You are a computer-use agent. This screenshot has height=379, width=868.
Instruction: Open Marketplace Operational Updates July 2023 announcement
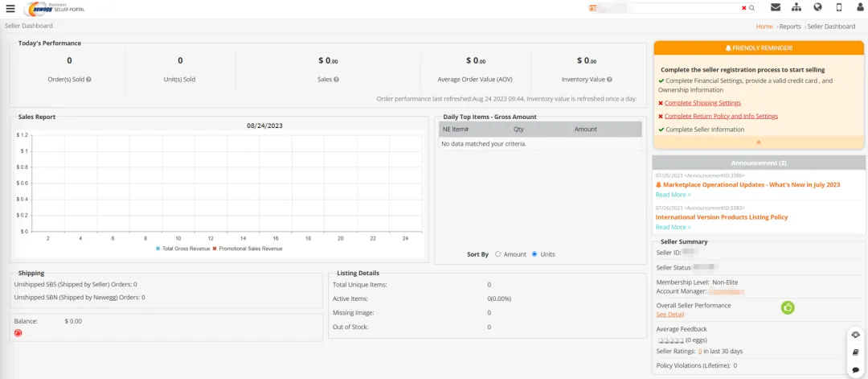click(751, 184)
